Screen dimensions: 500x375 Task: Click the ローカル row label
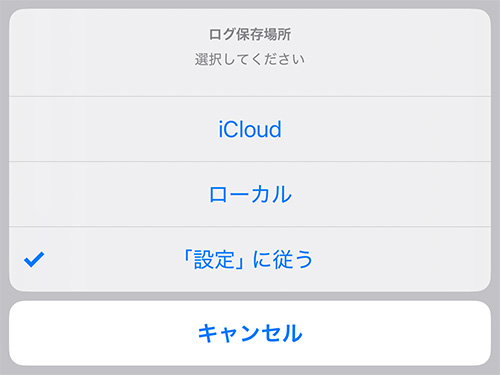[x=250, y=194]
